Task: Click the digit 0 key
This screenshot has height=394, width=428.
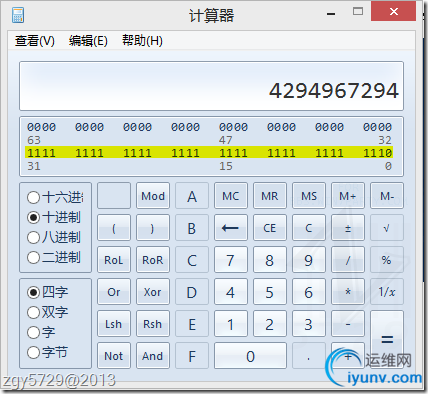Action: [250, 356]
